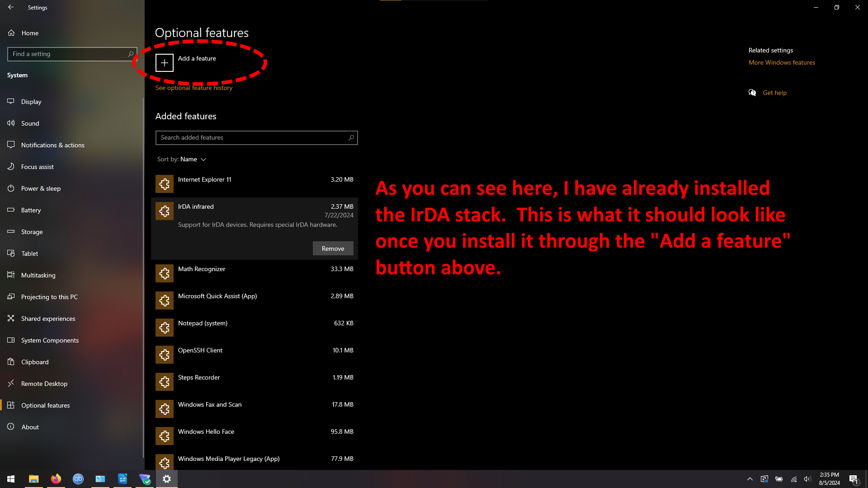Screen dimensions: 868x488
Task: Click the Microsoft Quick Assist puzzle icon
Action: (165, 300)
